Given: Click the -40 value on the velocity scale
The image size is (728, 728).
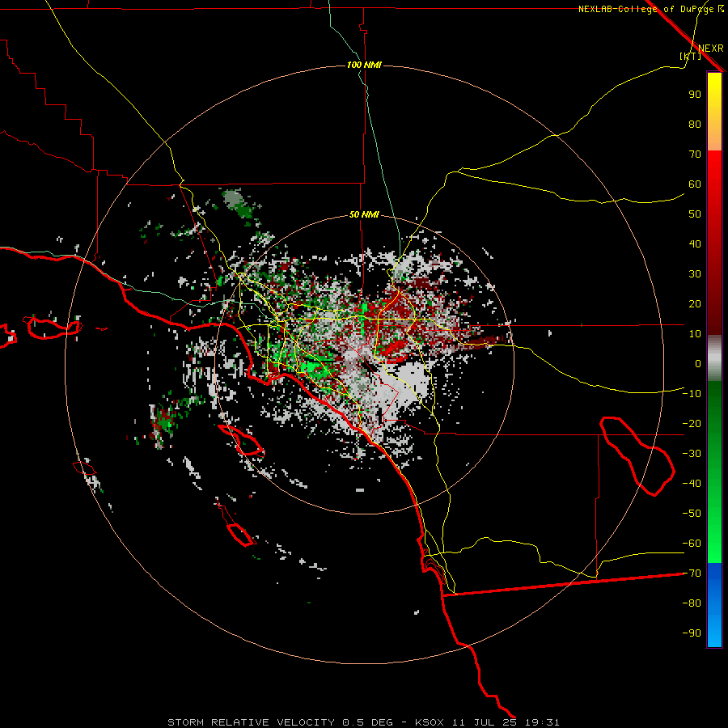Looking at the screenshot, I should (692, 484).
